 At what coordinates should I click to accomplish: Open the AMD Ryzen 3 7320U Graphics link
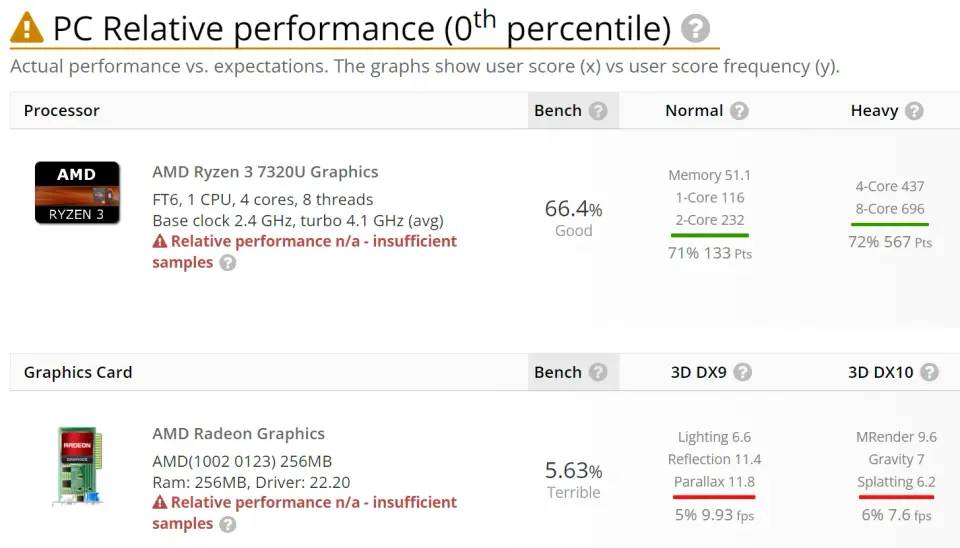point(265,172)
